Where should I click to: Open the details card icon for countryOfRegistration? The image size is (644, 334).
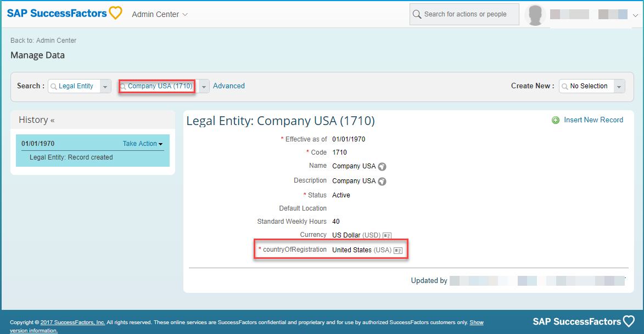(x=398, y=250)
